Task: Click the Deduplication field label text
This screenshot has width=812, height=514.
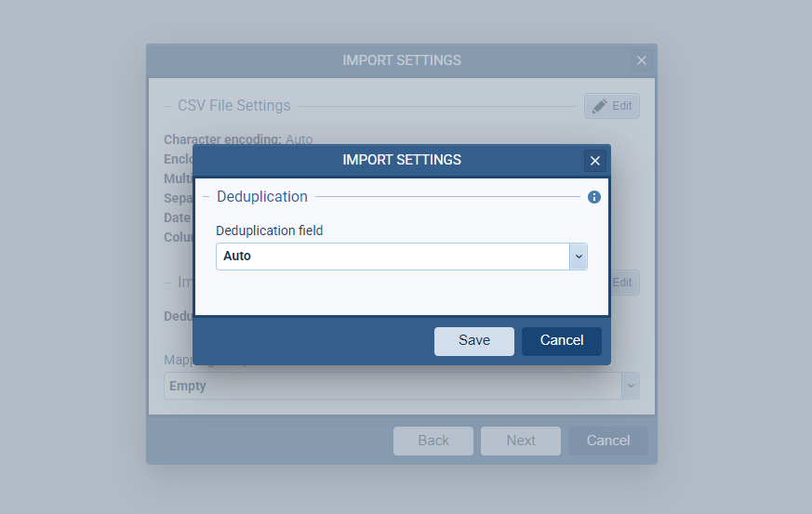Action: click(x=270, y=231)
